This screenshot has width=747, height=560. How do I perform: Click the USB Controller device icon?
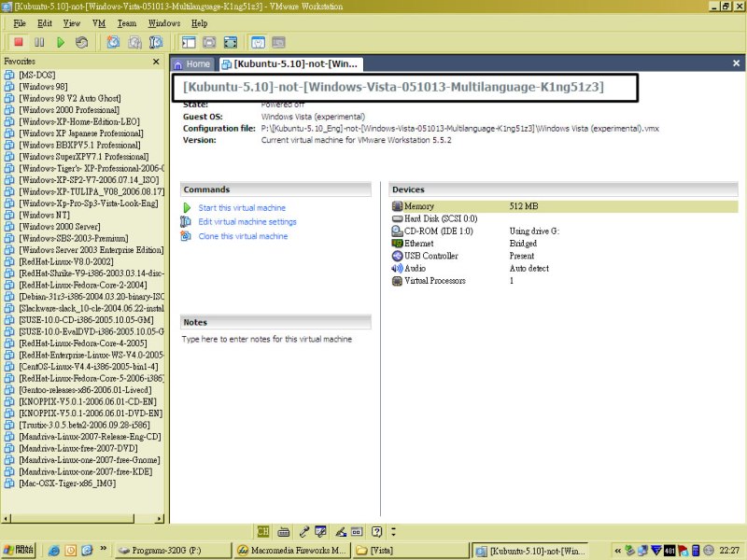click(x=397, y=256)
